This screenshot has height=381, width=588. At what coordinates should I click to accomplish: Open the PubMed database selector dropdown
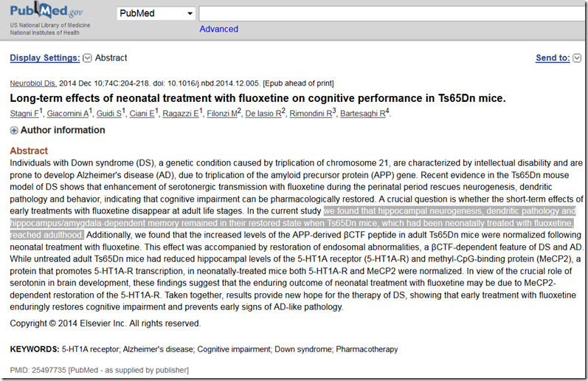[x=156, y=13]
